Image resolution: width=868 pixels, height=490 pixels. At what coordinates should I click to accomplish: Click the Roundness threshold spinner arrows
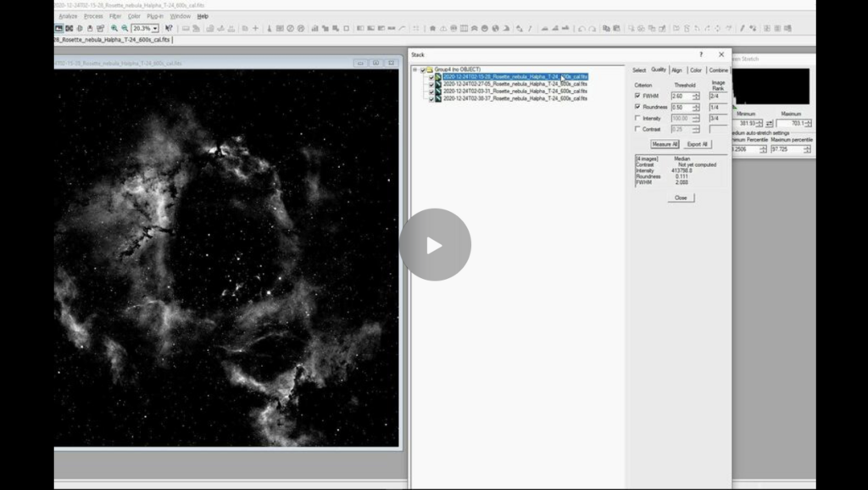[696, 108]
